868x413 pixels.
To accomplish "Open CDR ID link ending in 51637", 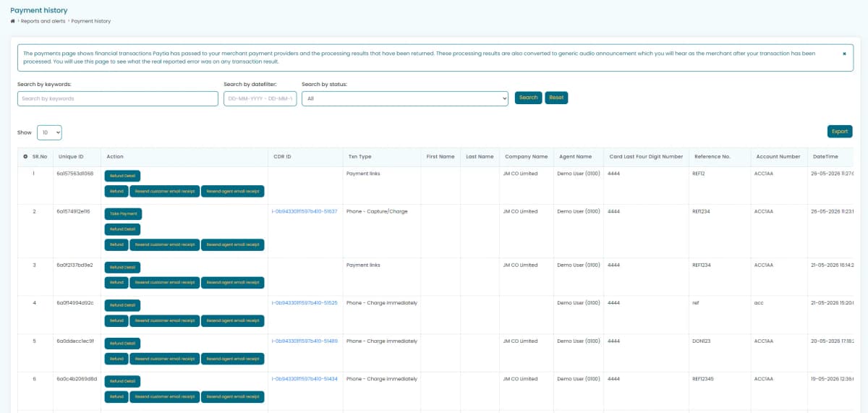I will [305, 212].
